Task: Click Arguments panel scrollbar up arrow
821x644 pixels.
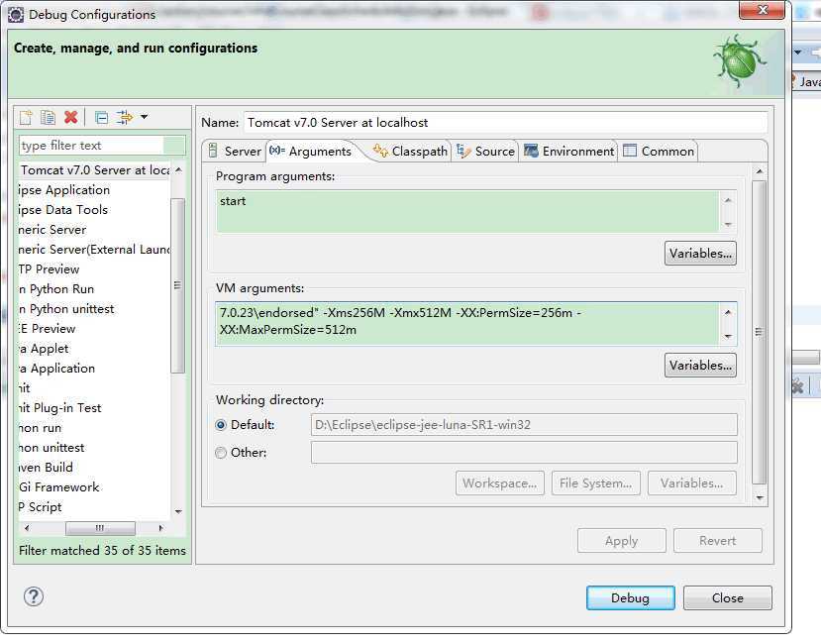Action: [x=760, y=171]
